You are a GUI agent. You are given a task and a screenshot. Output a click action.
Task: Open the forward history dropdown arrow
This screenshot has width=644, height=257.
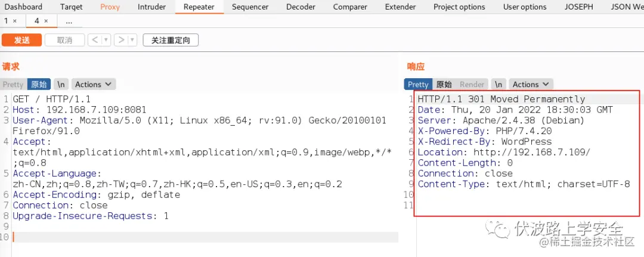click(x=132, y=40)
